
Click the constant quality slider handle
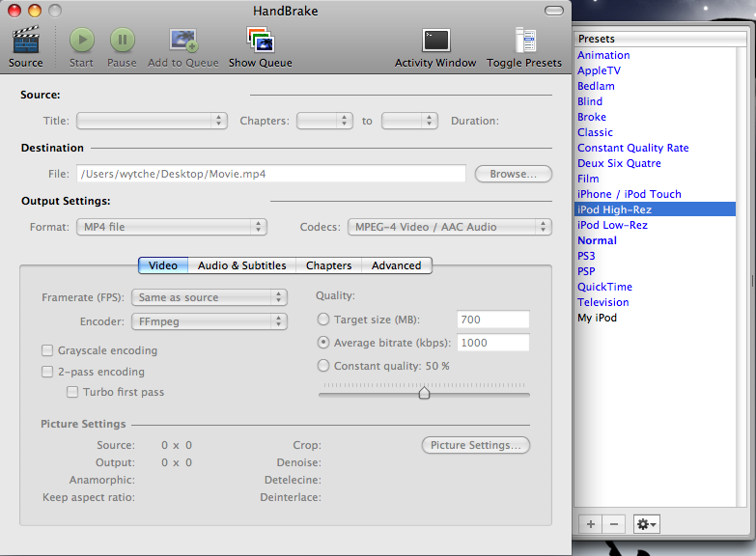424,393
